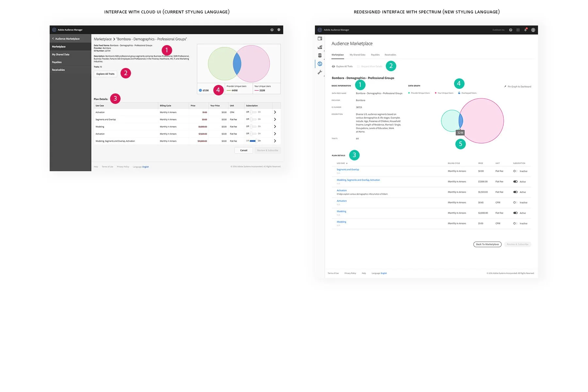The height and width of the screenshot is (392, 588).
Task: Expand the Modeling row chevron in Cloud UI
Action: pyautogui.click(x=275, y=126)
